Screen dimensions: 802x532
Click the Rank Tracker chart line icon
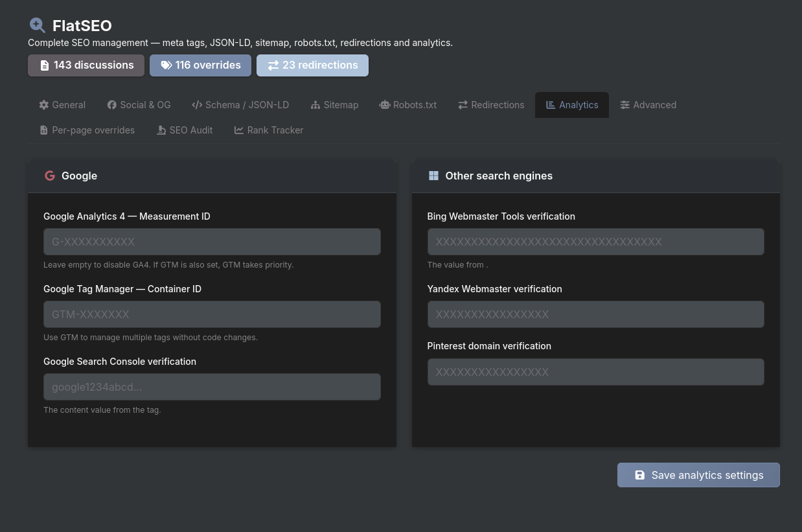click(239, 130)
